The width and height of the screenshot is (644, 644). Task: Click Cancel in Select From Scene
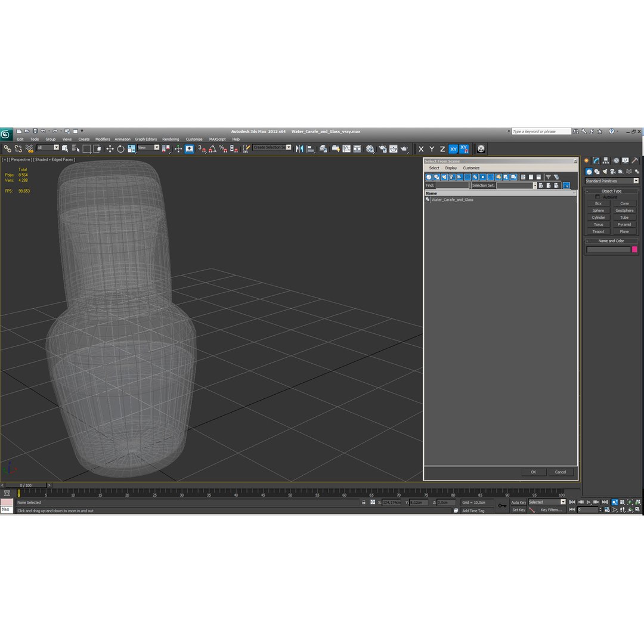[x=561, y=472]
